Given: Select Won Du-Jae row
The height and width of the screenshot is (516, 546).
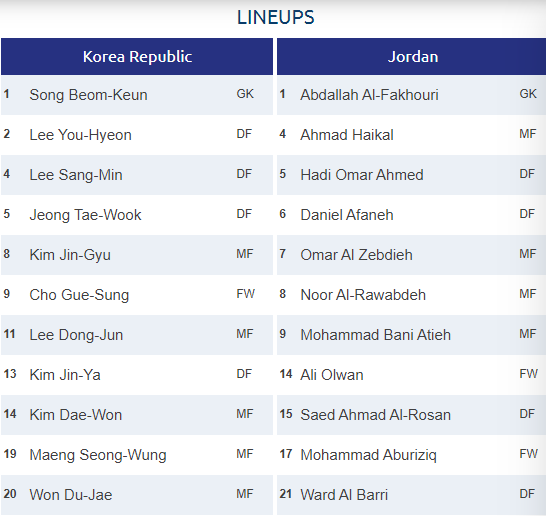Looking at the screenshot, I should [x=137, y=495].
